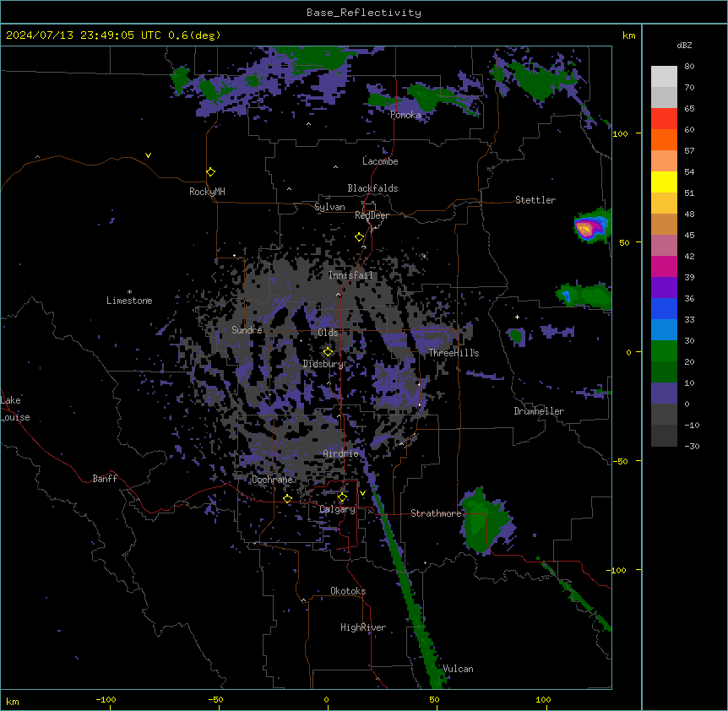The width and height of the screenshot is (728, 711).
Task: Select the Sylvan label
Action: 329,207
